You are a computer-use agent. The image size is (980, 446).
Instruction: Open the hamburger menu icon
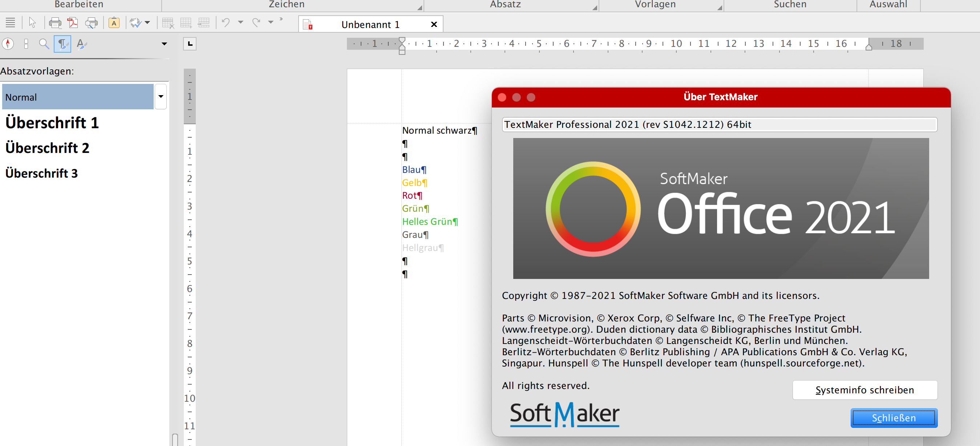10,23
